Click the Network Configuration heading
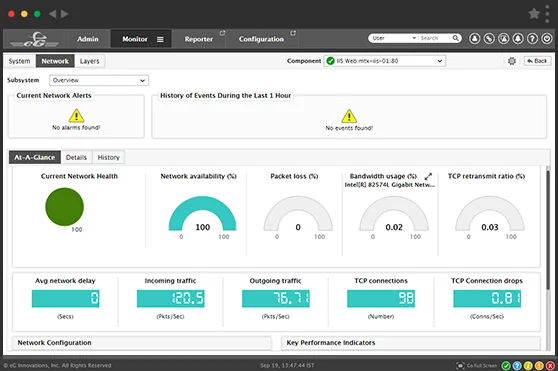Viewport: 558px width, 371px height. tap(54, 343)
